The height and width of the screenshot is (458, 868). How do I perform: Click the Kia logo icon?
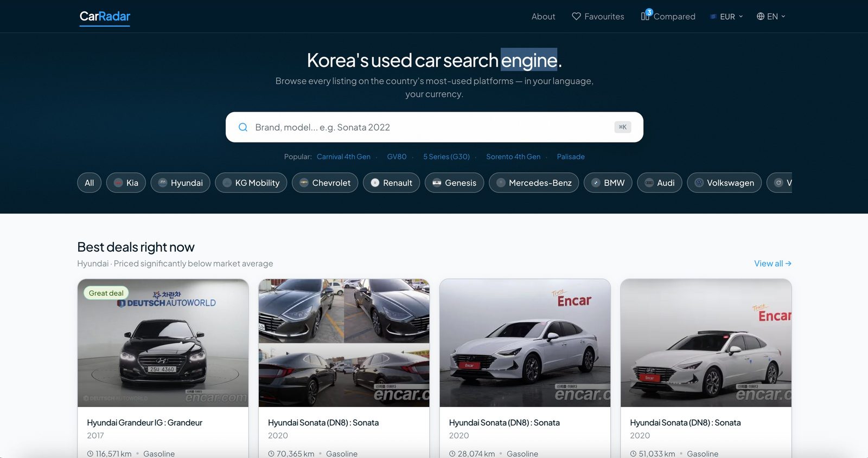pos(118,183)
